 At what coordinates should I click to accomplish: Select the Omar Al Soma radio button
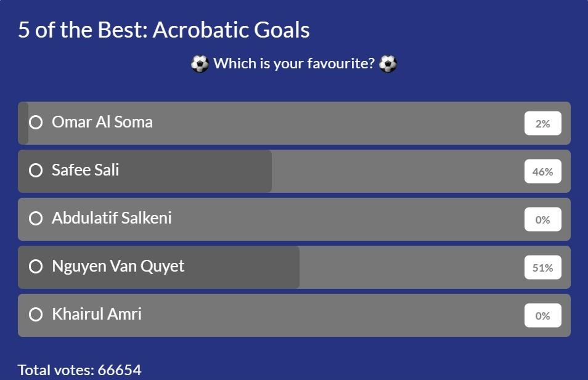[36, 123]
